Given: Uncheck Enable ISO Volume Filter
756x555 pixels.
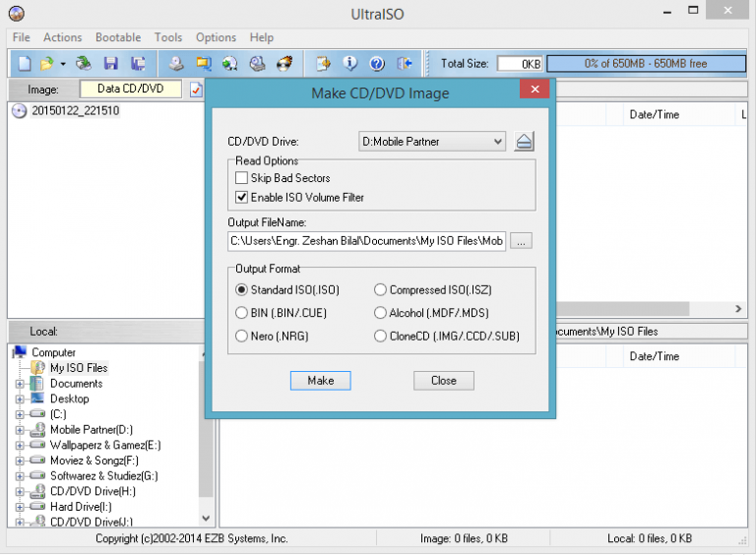Looking at the screenshot, I should point(241,197).
